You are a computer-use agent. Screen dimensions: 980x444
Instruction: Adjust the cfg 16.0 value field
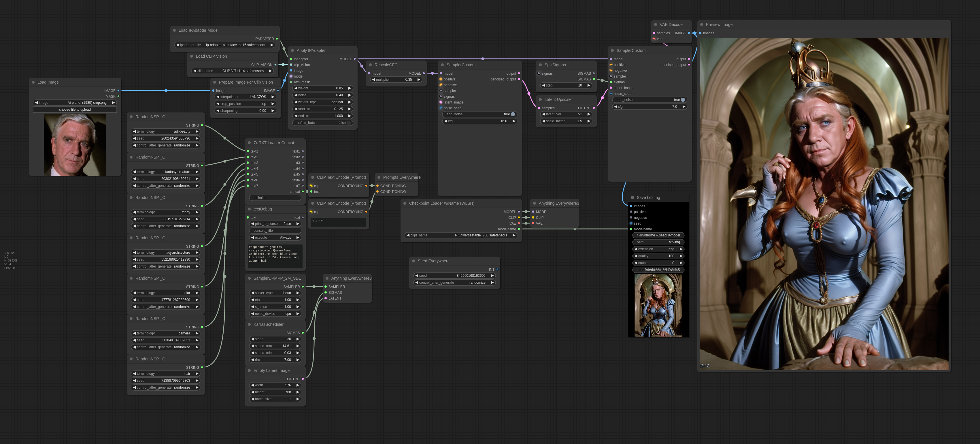click(x=479, y=121)
